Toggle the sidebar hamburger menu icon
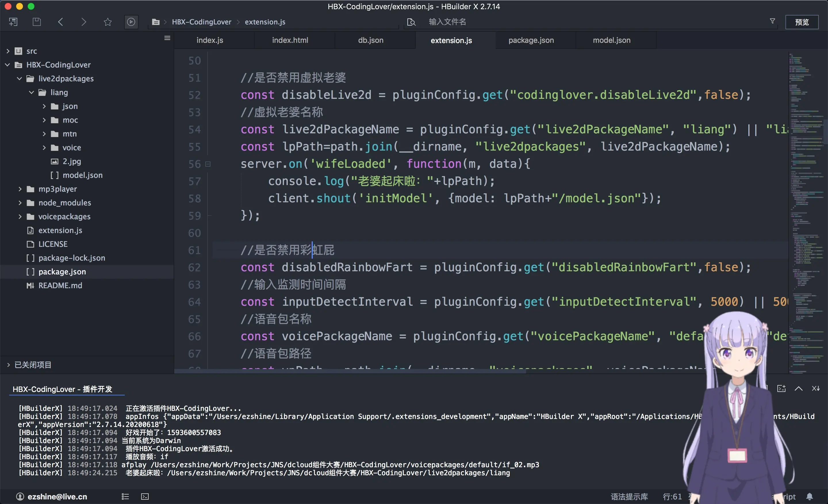This screenshot has width=828, height=504. (x=167, y=38)
